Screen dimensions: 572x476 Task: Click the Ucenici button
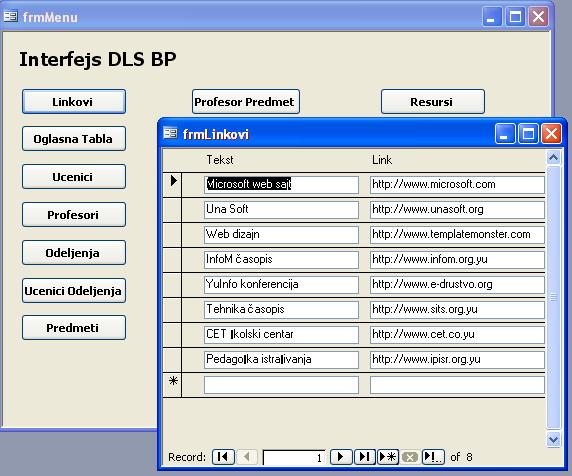coord(74,177)
